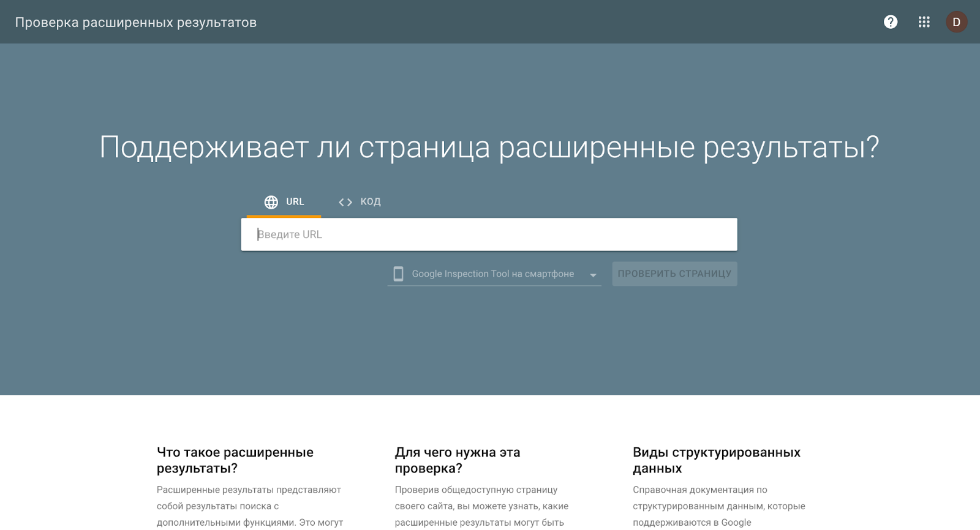Click the account avatar with letter D
The height and width of the screenshot is (530, 980).
coord(956,22)
